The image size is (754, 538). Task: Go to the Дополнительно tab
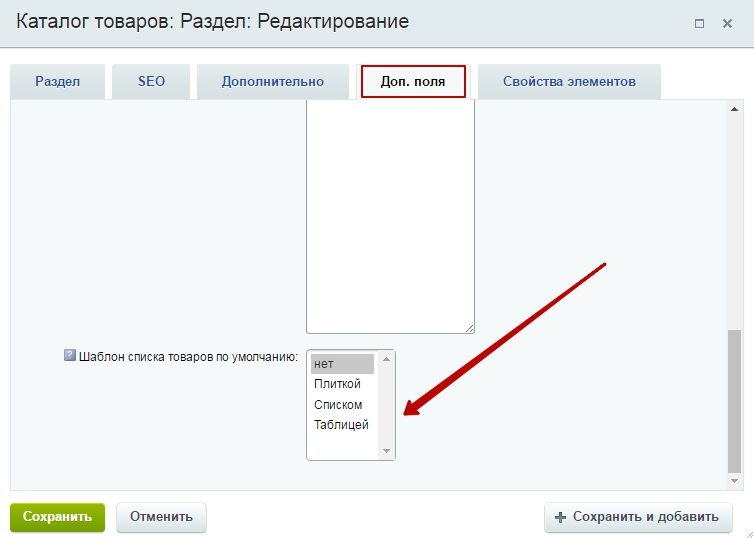(273, 82)
